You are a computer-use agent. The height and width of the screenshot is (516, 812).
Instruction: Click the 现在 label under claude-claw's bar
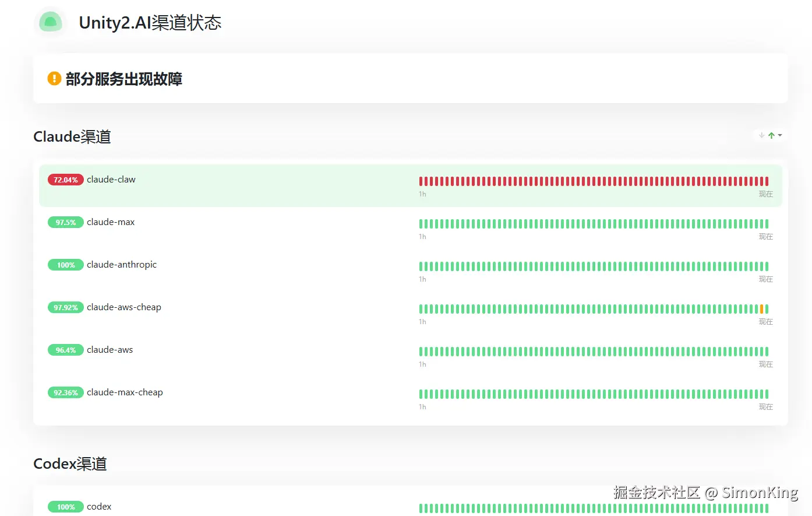pos(766,194)
